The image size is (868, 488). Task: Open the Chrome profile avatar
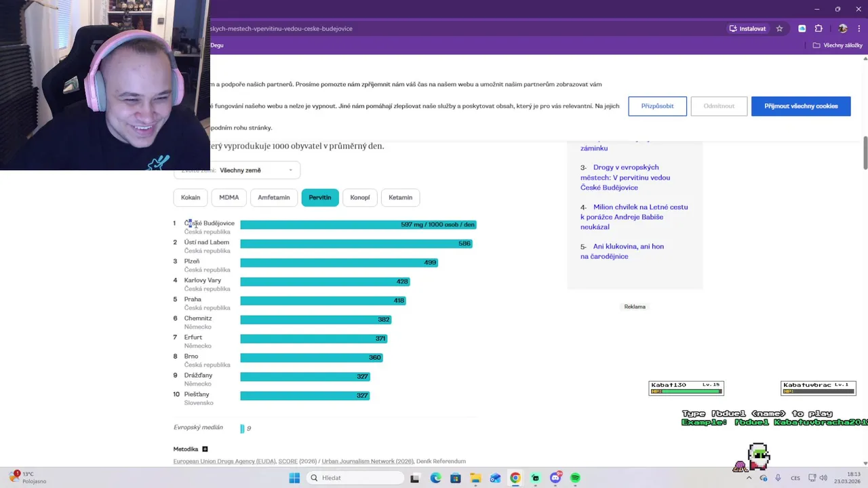tap(843, 28)
